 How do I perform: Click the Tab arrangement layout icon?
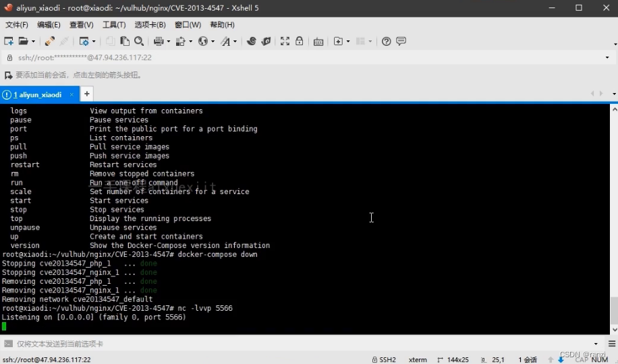[x=360, y=41]
